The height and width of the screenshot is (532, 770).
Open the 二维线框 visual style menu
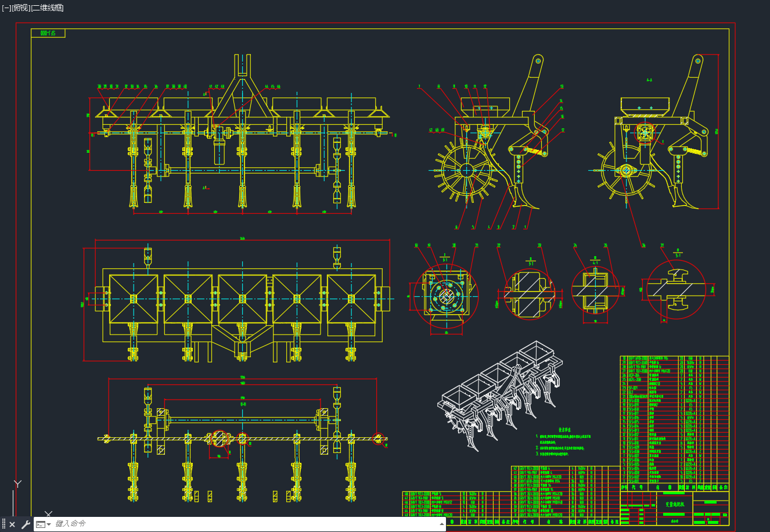tap(47, 8)
